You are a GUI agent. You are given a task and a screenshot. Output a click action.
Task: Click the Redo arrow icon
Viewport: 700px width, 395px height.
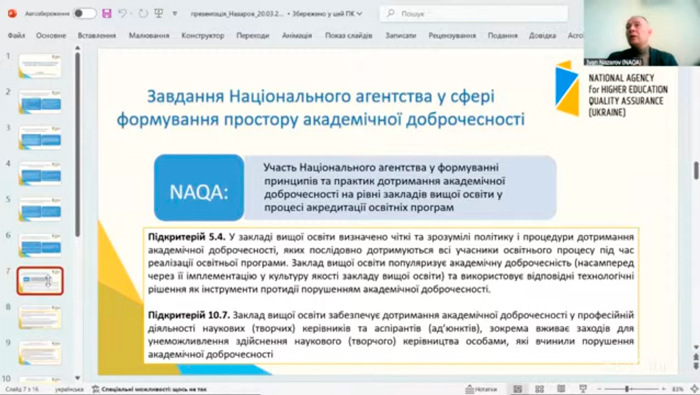tap(143, 13)
